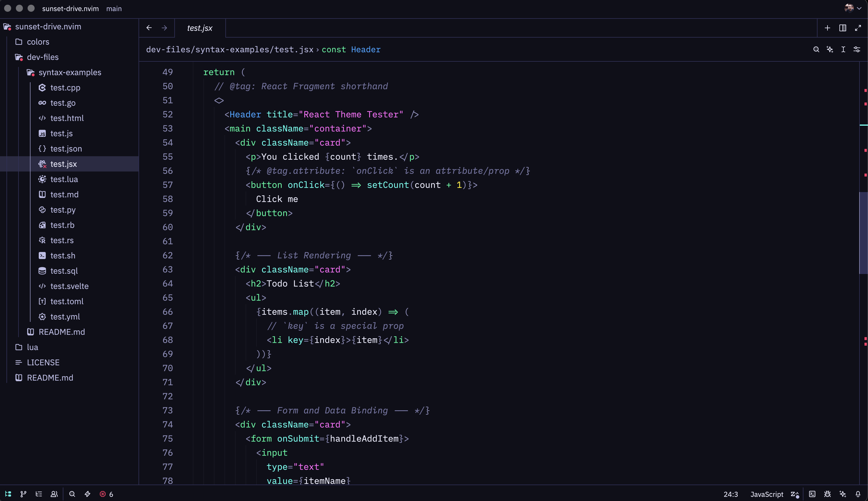
Task: Open the user avatar menu
Action: tap(853, 8)
